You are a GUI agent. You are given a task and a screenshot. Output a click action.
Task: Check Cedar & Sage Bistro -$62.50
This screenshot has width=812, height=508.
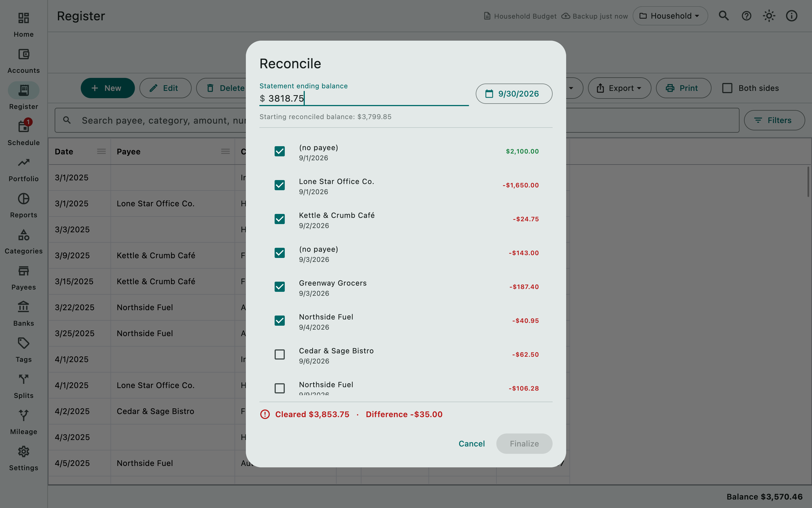click(x=279, y=354)
